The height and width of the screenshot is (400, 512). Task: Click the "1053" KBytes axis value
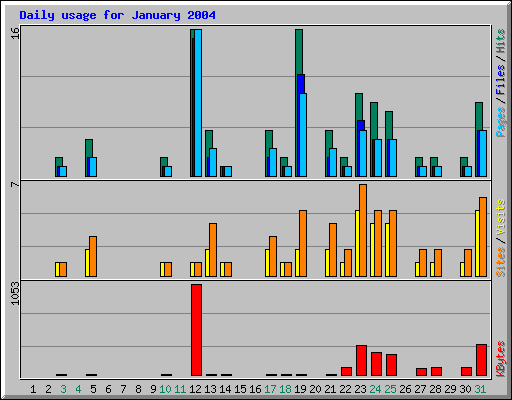coord(15,293)
